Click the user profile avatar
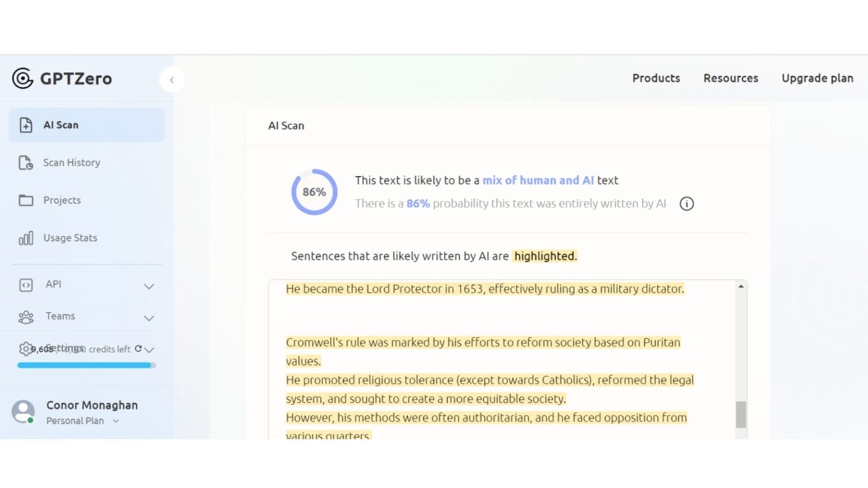868x488 pixels. point(23,412)
